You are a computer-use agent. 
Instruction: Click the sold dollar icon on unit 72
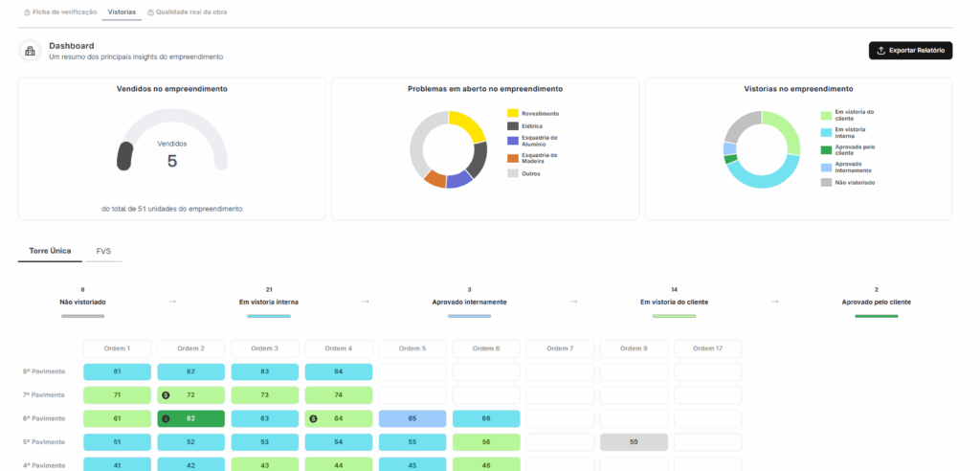click(x=166, y=395)
